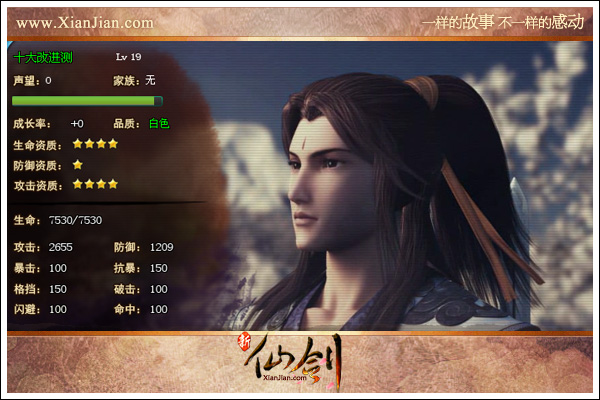
Task: Select the 品质 白色 quality label
Action: pos(141,124)
